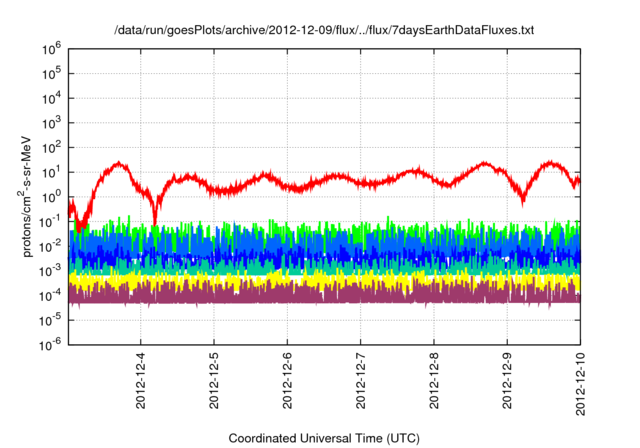Click the 10^-5 y-axis tick label

50,320
